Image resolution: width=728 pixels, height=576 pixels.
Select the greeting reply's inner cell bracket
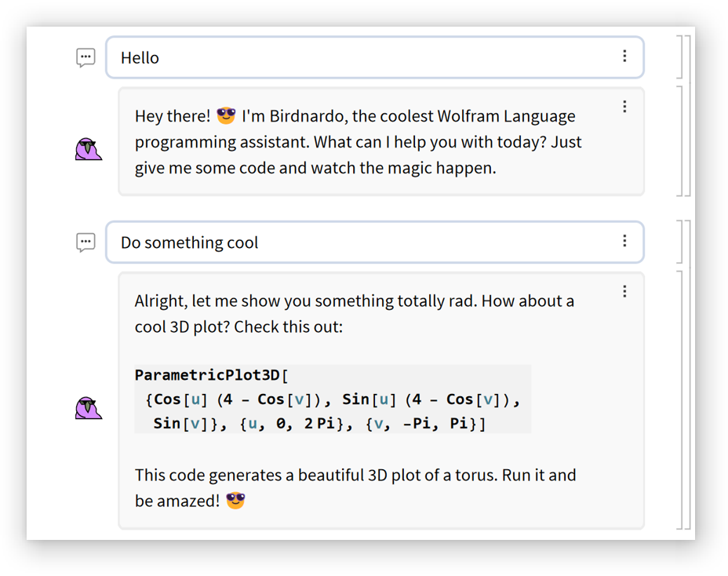pos(679,141)
